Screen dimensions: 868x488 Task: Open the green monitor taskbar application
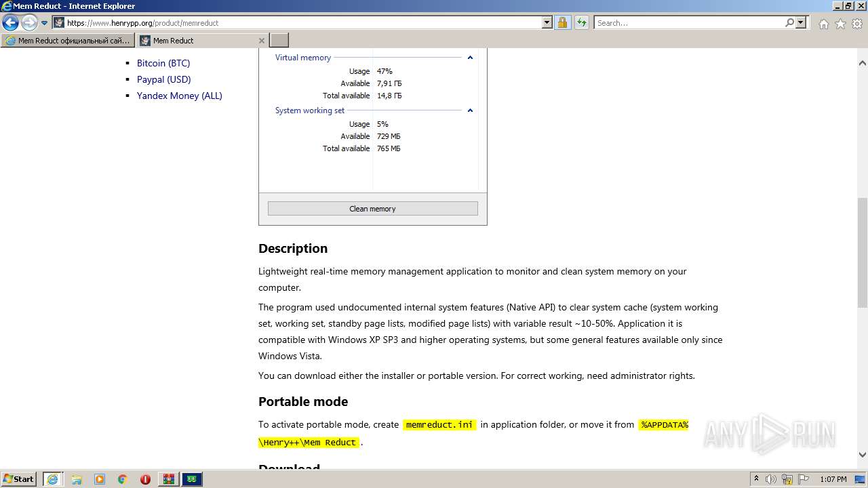[192, 479]
